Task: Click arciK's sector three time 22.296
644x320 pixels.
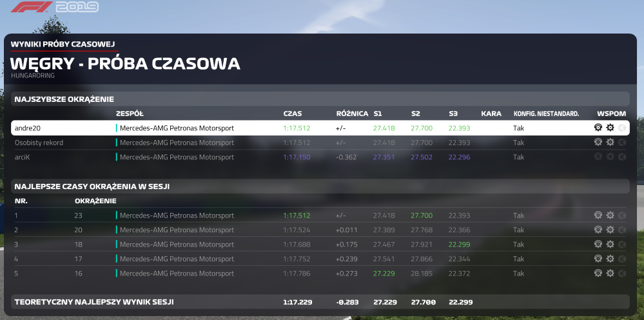Action: [x=459, y=157]
